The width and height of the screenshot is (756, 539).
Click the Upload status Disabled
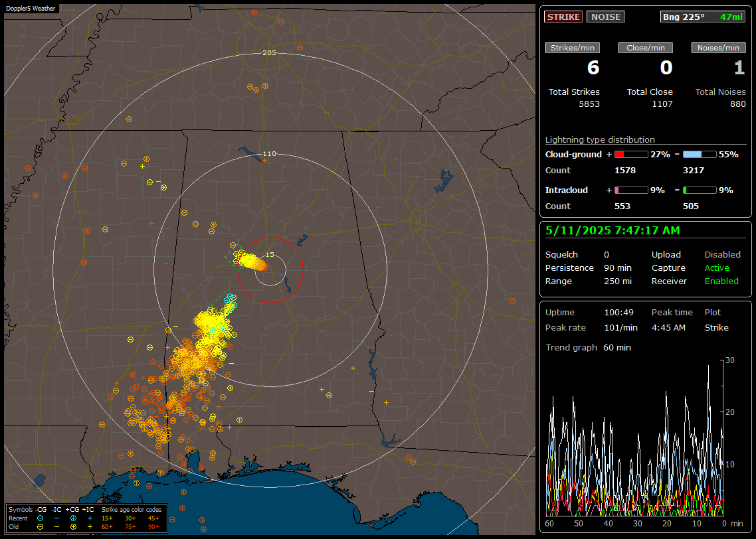722,255
